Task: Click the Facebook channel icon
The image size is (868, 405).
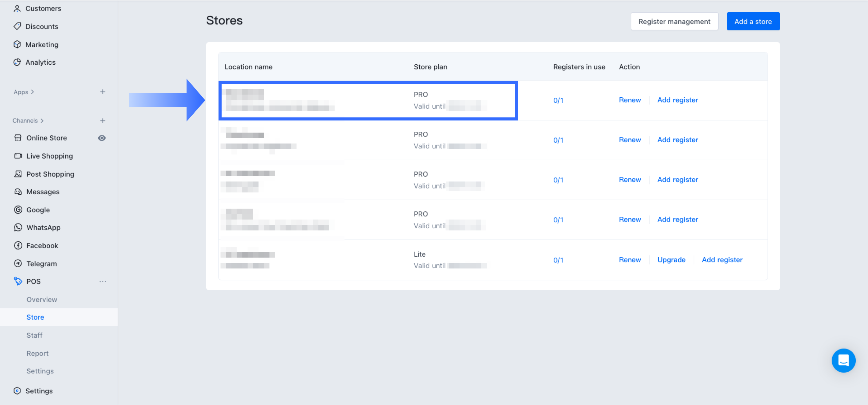Action: (x=18, y=245)
